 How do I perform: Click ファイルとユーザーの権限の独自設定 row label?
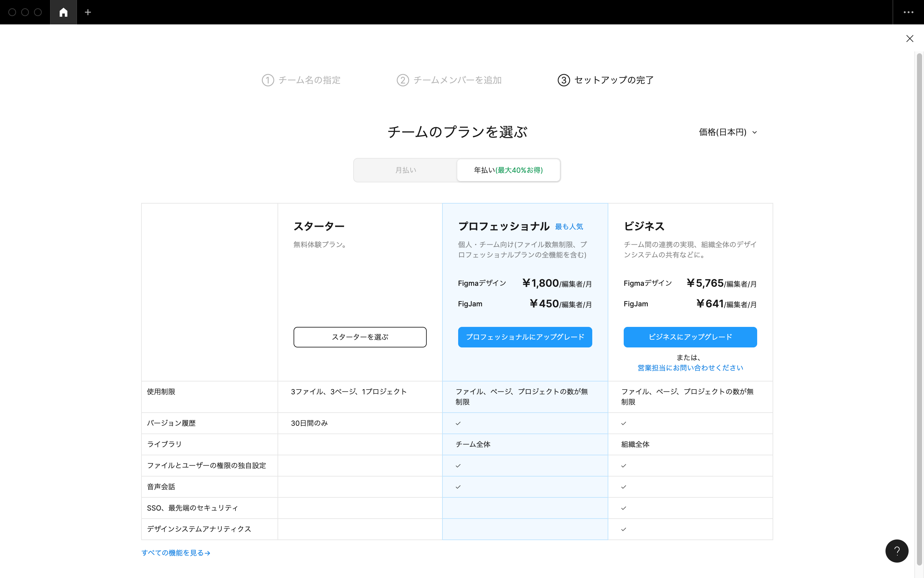206,466
